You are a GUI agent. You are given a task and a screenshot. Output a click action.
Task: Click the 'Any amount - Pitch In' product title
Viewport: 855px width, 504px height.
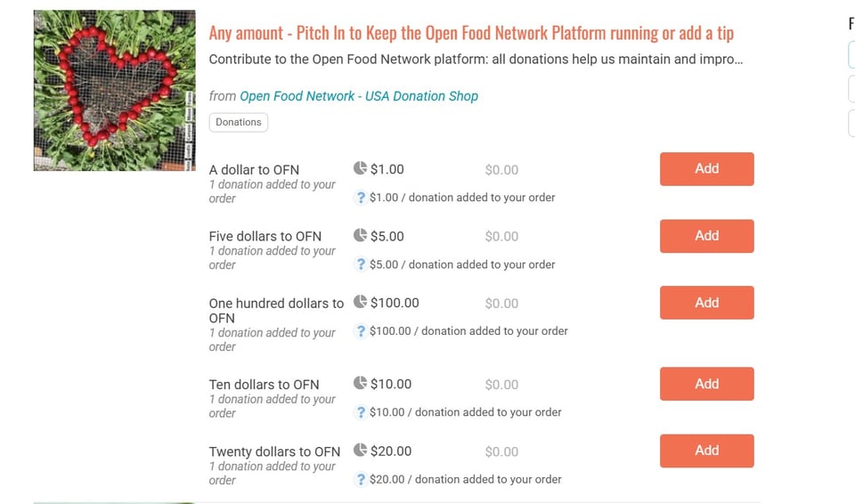pyautogui.click(x=471, y=34)
